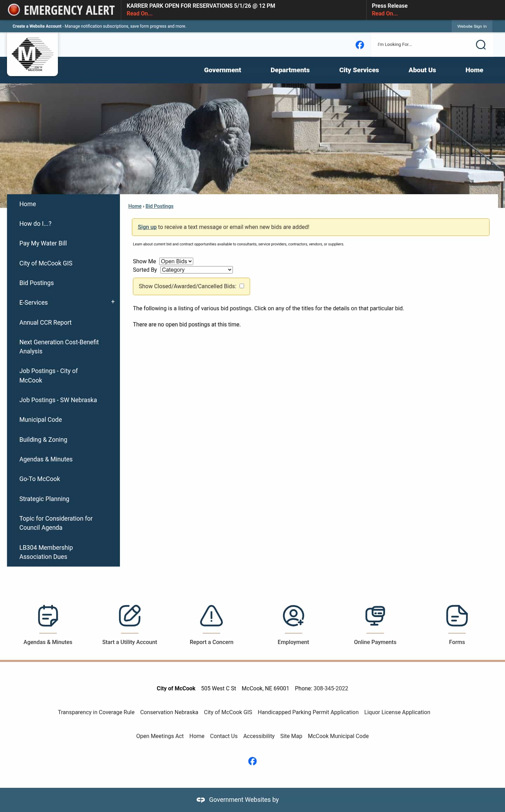Viewport: 505px width, 812px height.
Task: Click the footer Facebook icon
Action: [x=252, y=761]
